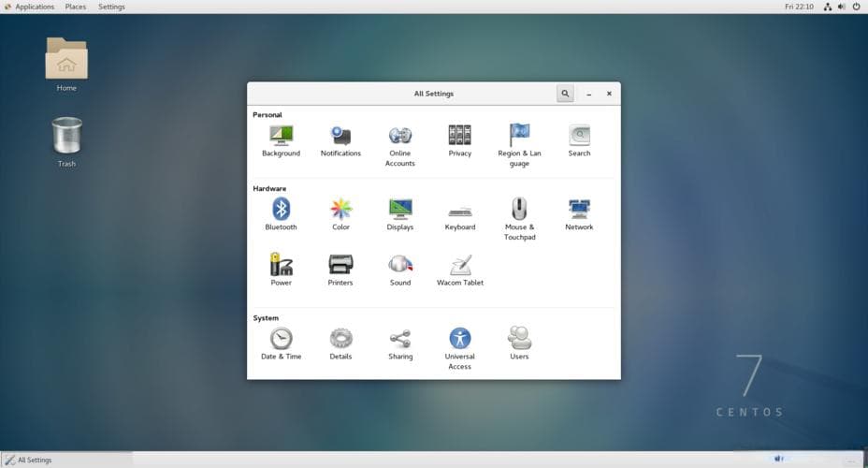Open Users settings panel
Viewport: 868px width, 468px height.
click(x=519, y=344)
